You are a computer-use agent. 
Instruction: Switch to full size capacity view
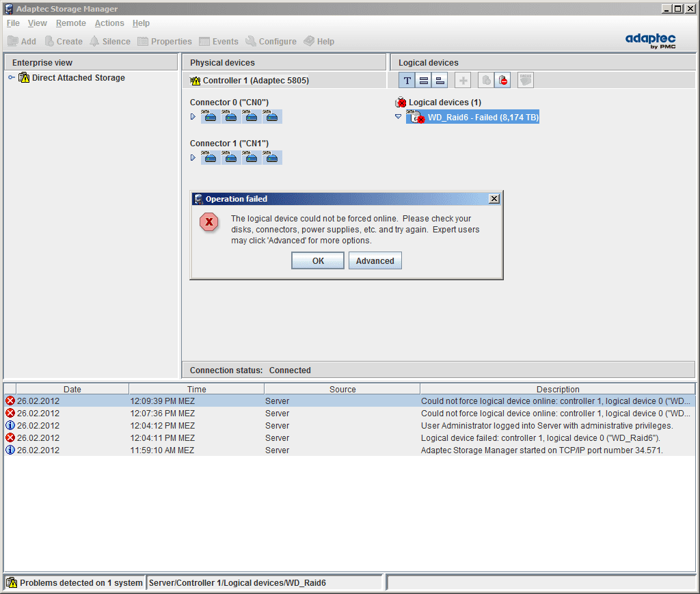424,81
